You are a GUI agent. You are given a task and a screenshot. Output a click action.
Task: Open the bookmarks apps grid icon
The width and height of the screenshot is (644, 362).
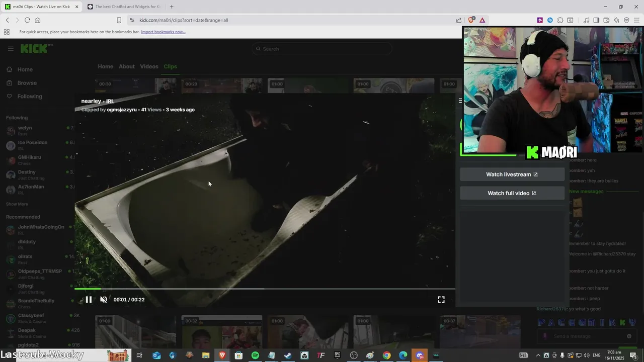pos(7,32)
